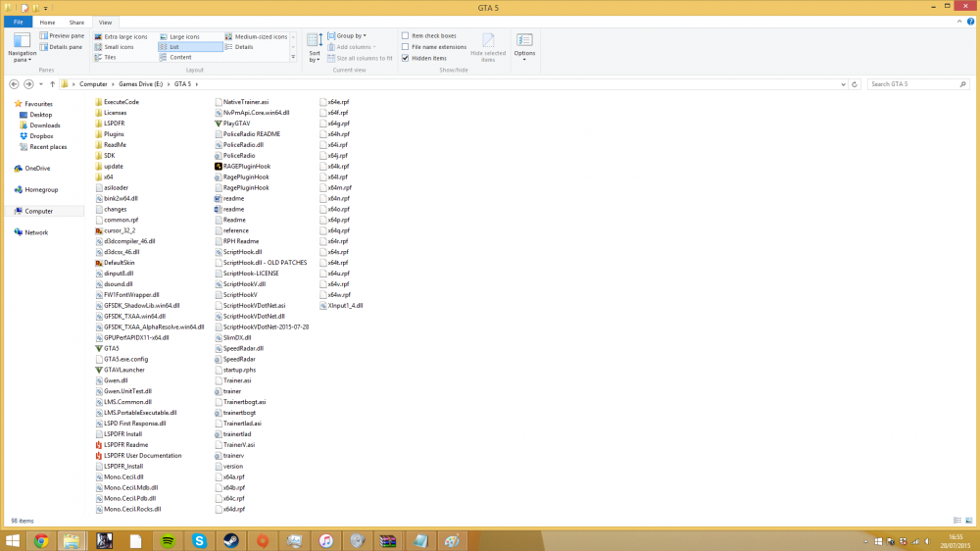This screenshot has height=551, width=980.
Task: Go back to previous folder
Action: click(x=15, y=83)
